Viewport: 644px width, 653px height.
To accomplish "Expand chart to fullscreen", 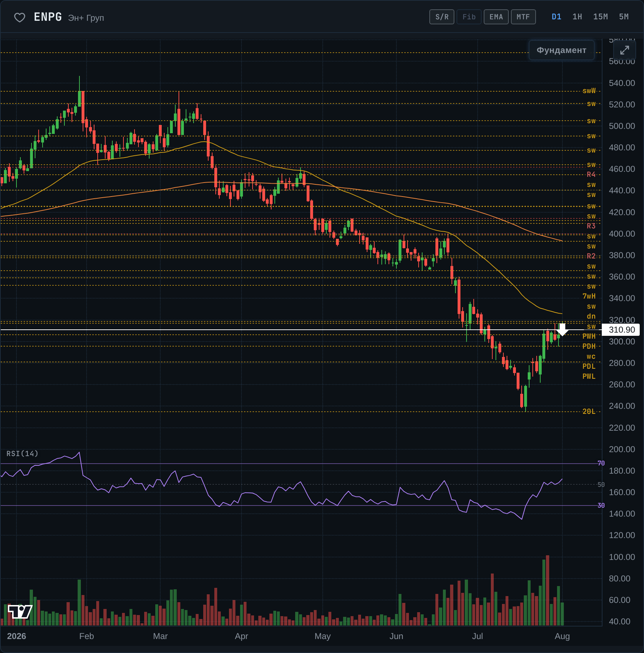I will coord(624,50).
